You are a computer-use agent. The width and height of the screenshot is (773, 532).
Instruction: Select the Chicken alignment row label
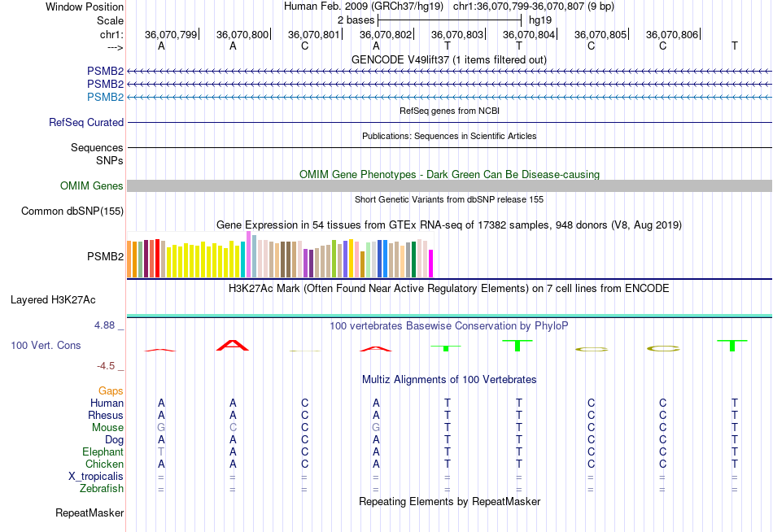pyautogui.click(x=104, y=464)
